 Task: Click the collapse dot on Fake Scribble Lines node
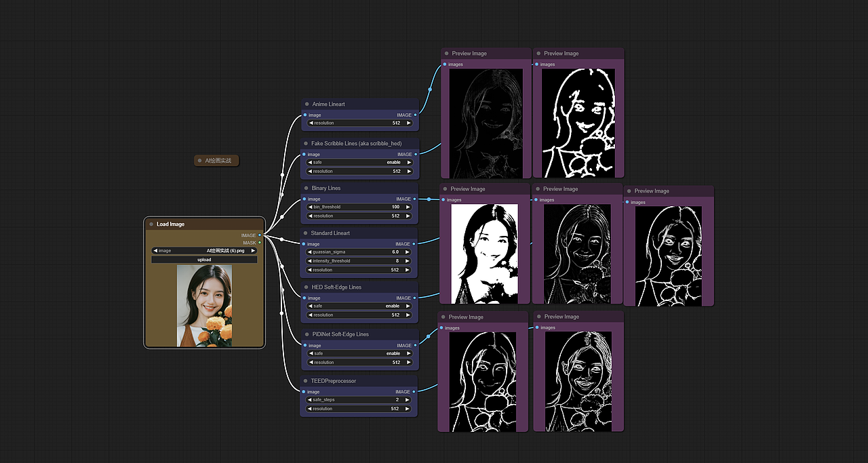click(x=307, y=144)
